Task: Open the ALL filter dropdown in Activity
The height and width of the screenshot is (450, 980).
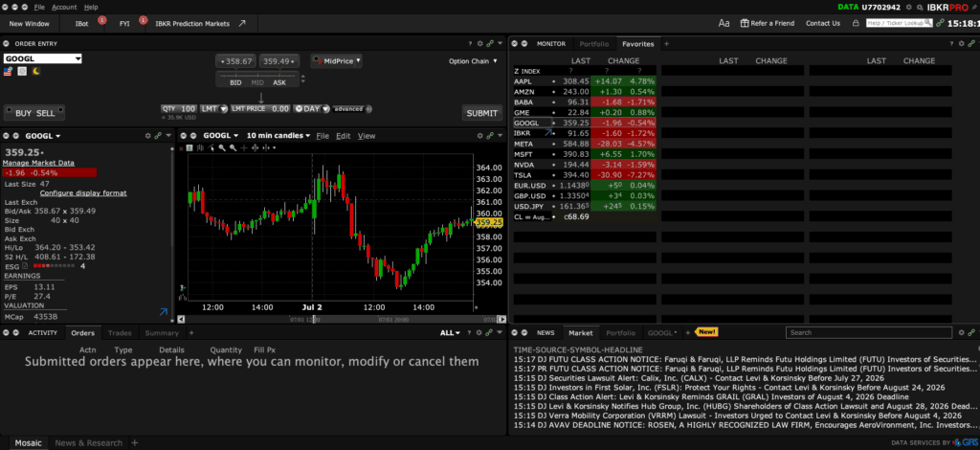Action: point(450,333)
